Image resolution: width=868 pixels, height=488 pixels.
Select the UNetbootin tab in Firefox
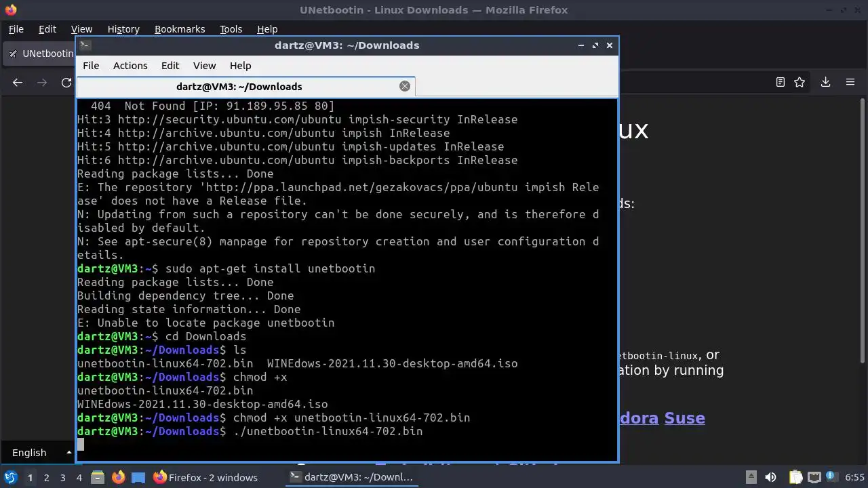click(x=41, y=54)
